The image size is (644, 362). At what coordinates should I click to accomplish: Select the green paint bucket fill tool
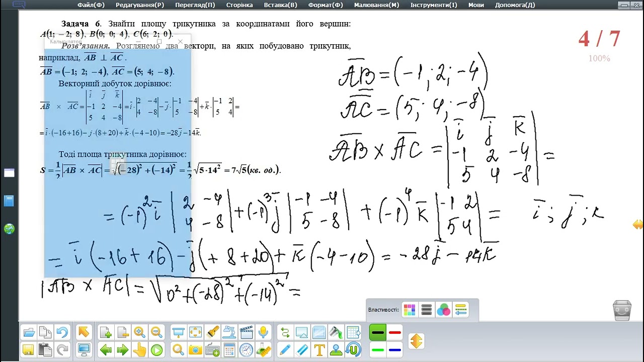[x=336, y=332]
